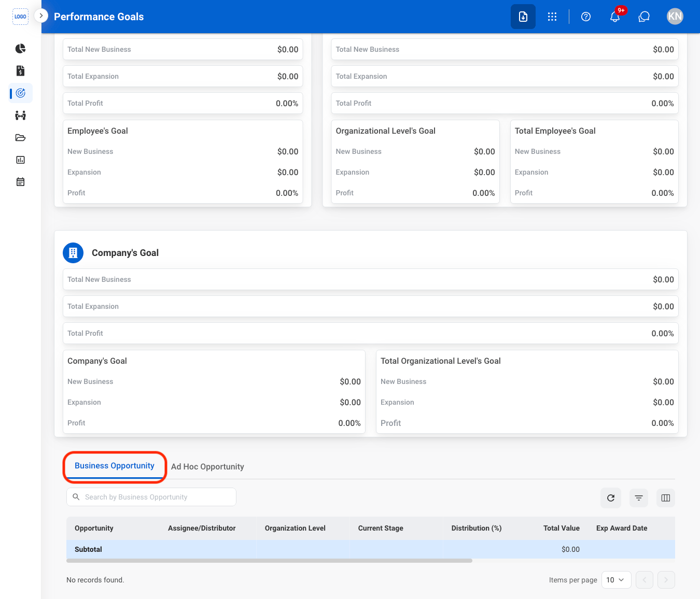Click the Total Employee's Goal heading
Screen dimensions: 700x599
(555, 131)
